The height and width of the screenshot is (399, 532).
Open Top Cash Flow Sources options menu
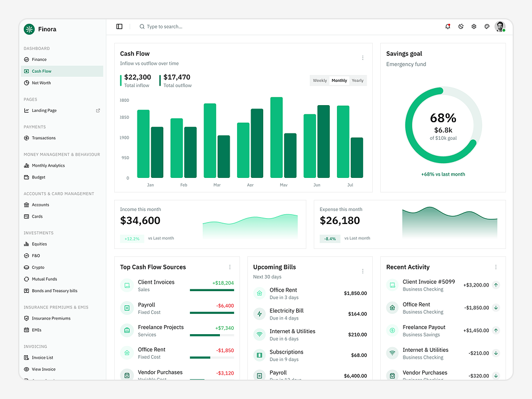[x=230, y=267]
